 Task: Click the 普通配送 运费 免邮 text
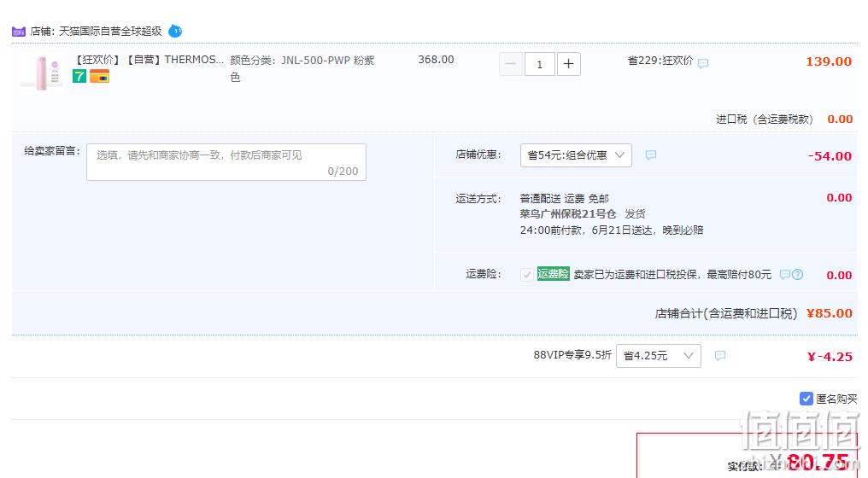pos(564,199)
